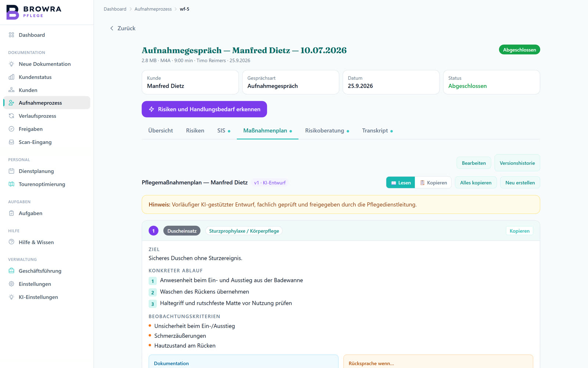Switch view mode to Kopieren
The width and height of the screenshot is (588, 368).
[x=433, y=183]
